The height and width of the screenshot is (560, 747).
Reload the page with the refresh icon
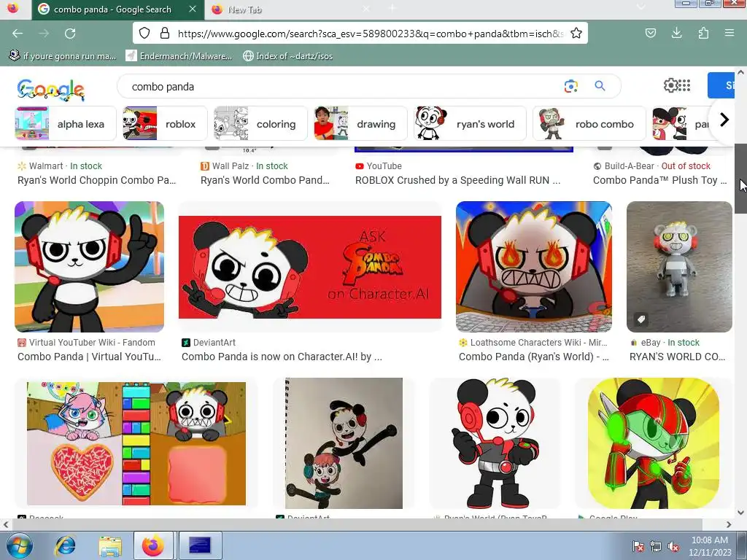point(70,34)
